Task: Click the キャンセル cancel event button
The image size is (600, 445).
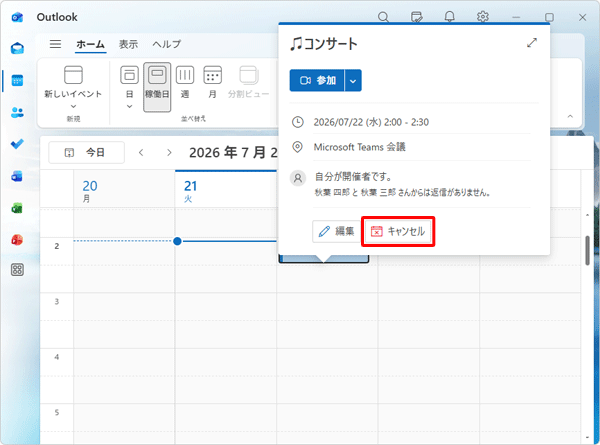Action: tap(398, 231)
